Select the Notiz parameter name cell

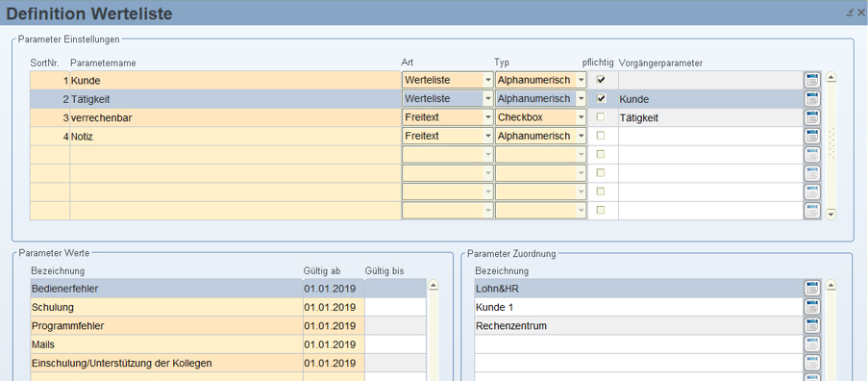(236, 137)
